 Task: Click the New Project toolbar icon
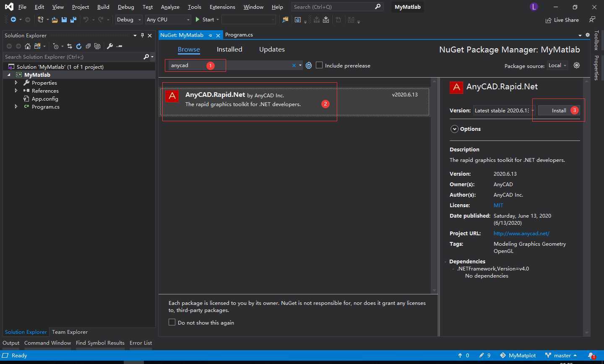tap(40, 20)
